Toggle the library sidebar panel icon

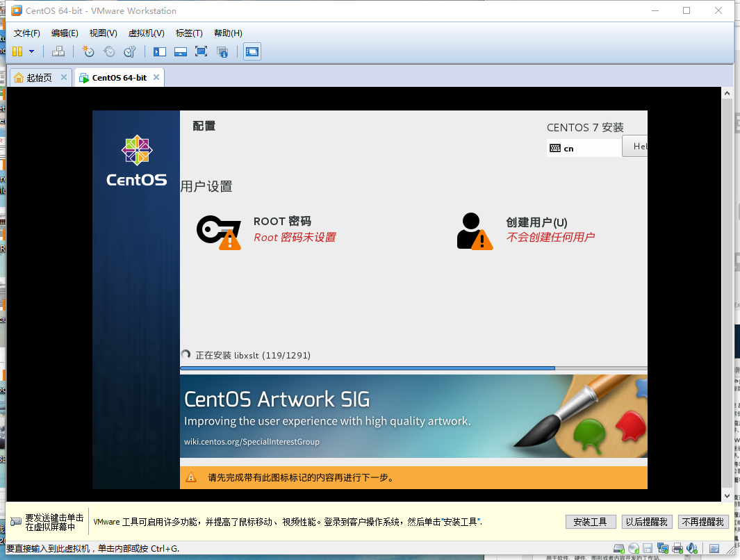pos(160,51)
